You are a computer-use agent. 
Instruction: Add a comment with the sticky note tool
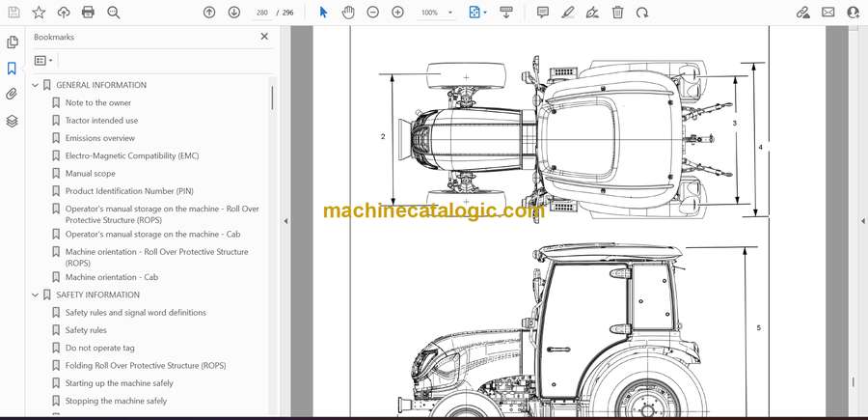pyautogui.click(x=543, y=13)
